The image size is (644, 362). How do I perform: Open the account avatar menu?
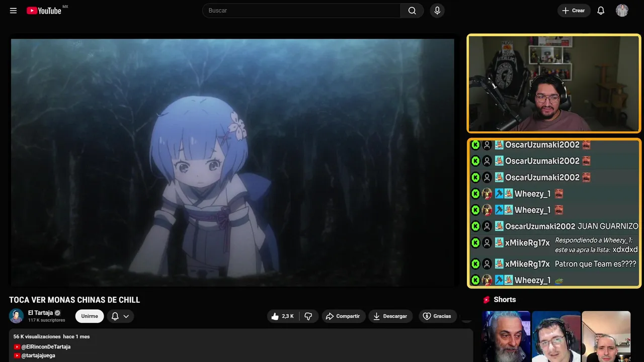[622, 11]
